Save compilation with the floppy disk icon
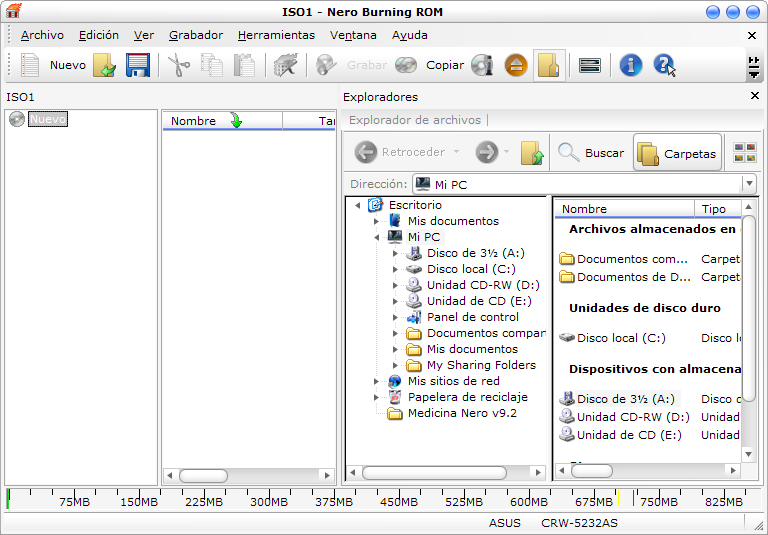The height and width of the screenshot is (535, 768). click(137, 66)
